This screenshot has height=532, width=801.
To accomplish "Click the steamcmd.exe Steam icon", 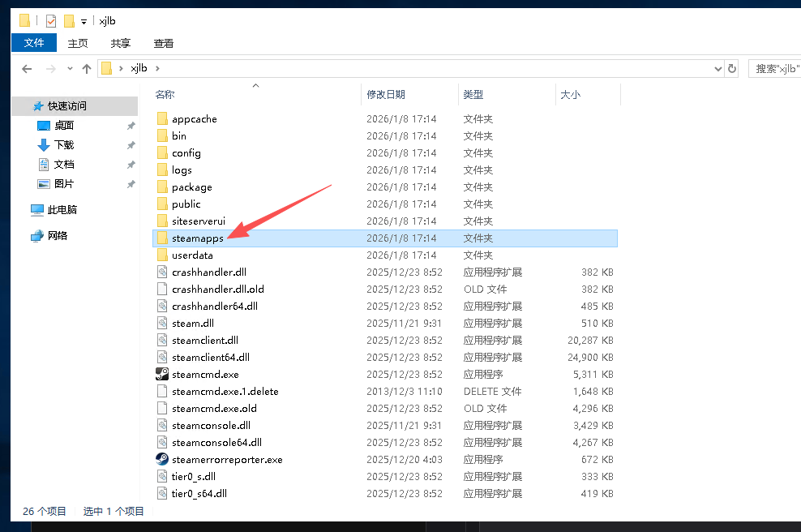I will click(x=162, y=375).
